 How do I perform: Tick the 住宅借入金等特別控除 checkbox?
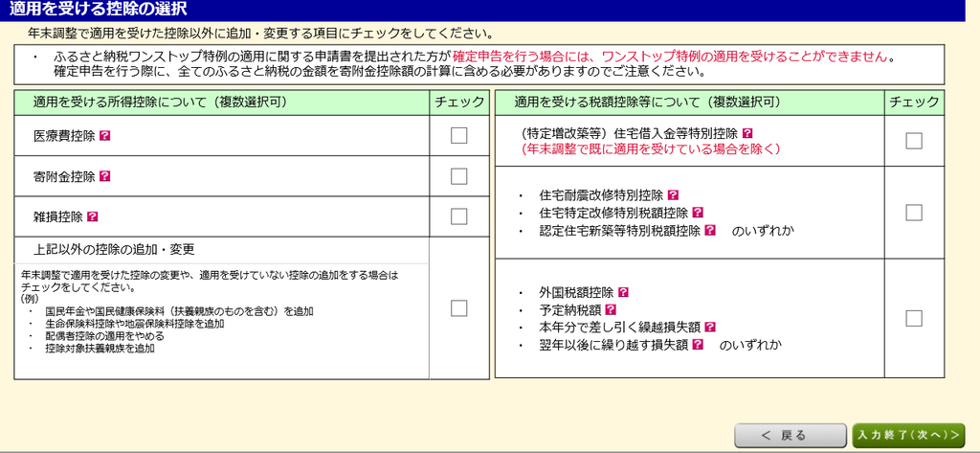914,141
